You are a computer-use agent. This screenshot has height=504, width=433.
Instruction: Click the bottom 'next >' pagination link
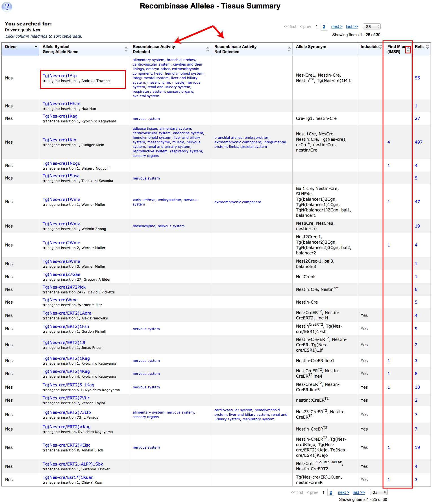[343, 492]
